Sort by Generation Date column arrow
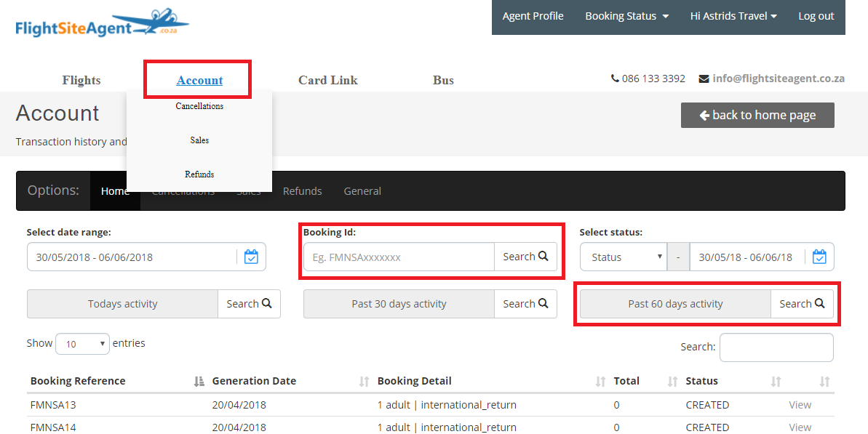 tap(364, 381)
